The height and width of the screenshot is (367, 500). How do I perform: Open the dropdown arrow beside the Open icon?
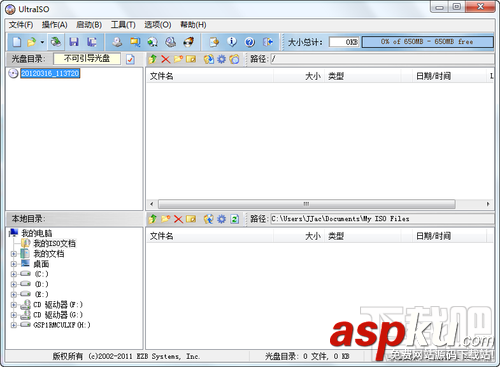tap(42, 42)
